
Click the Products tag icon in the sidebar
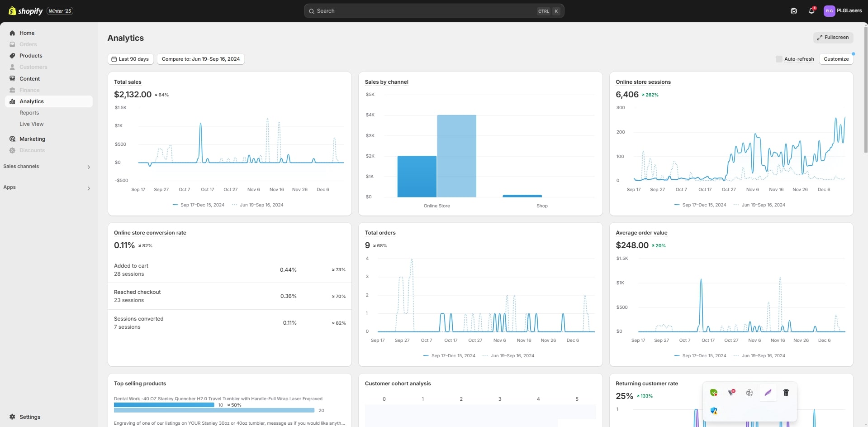point(12,56)
